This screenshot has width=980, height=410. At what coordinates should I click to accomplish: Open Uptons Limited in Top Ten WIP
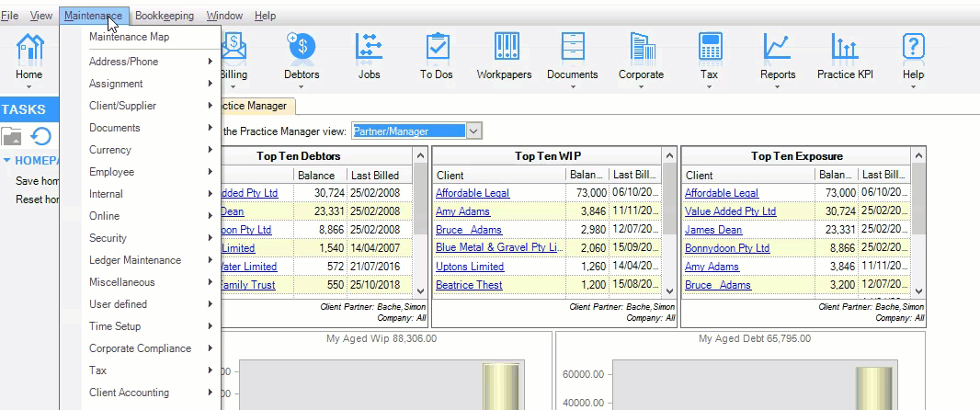[x=470, y=267]
